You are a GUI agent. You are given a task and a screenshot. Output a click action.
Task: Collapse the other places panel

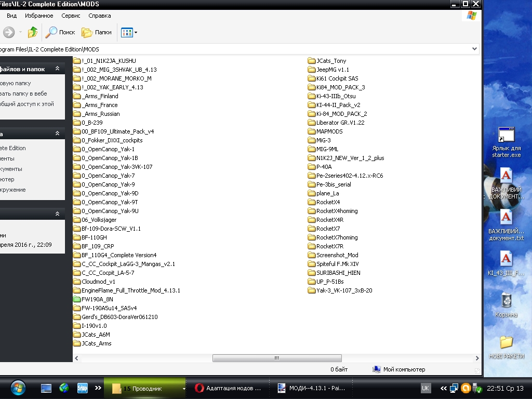(57, 134)
